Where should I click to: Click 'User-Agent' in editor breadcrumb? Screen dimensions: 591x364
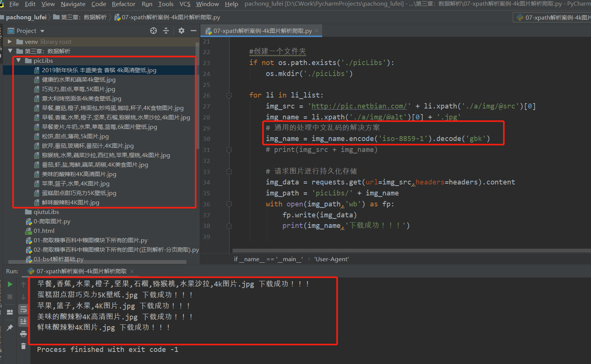[x=331, y=259]
